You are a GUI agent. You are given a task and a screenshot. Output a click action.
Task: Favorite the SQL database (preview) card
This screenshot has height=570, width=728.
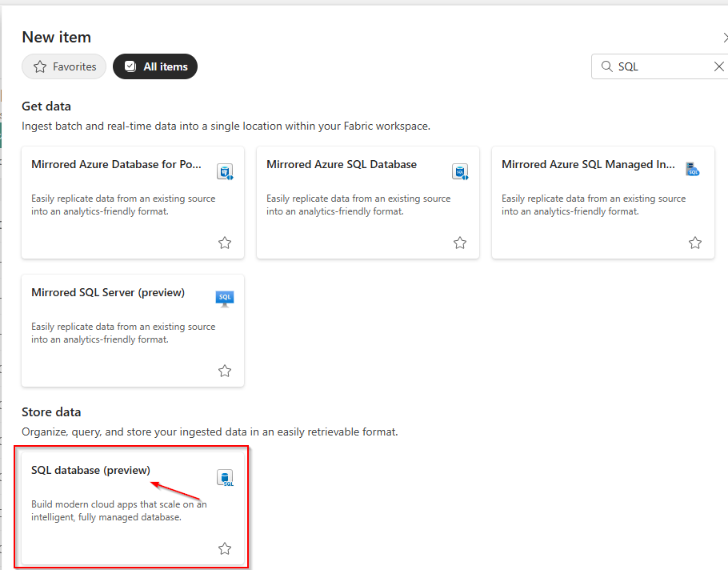[225, 548]
